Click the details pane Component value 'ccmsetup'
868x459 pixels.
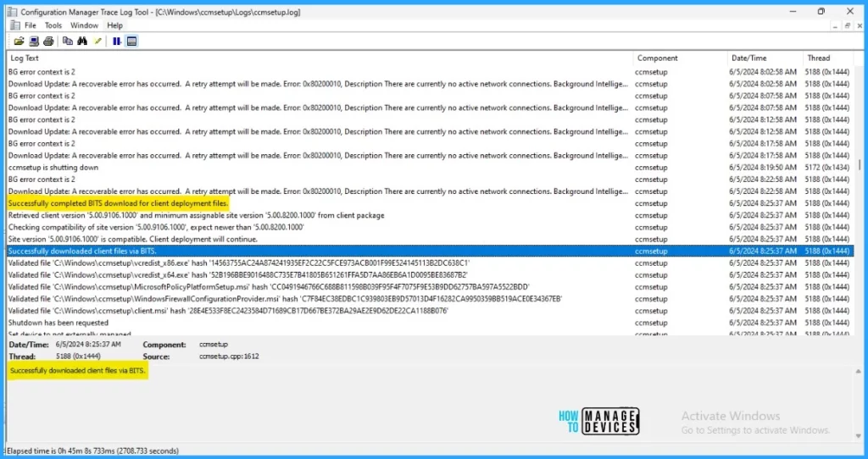[x=213, y=345]
